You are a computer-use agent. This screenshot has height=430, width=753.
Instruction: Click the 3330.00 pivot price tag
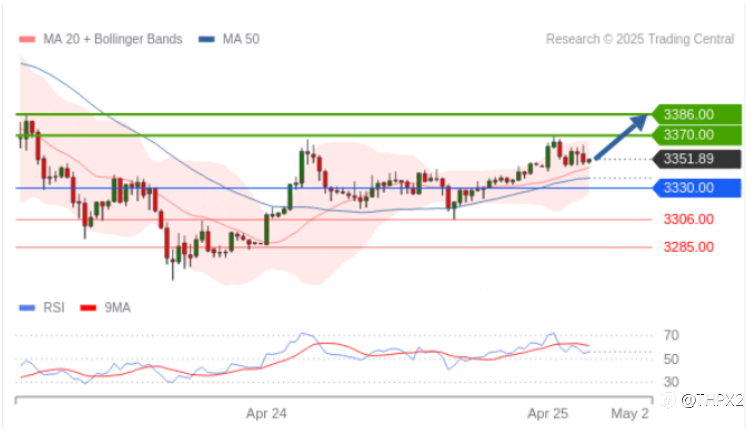pos(696,188)
